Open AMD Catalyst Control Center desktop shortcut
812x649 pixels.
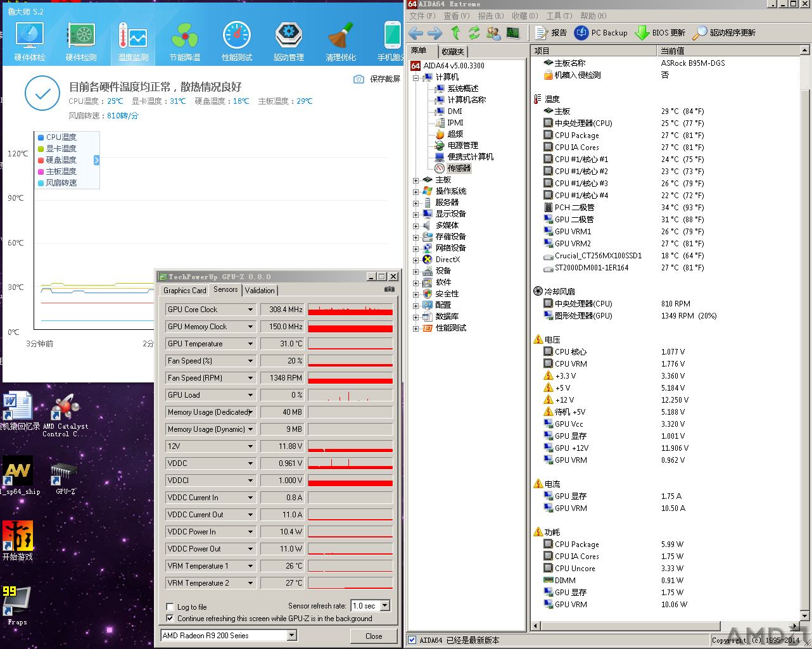coord(65,415)
